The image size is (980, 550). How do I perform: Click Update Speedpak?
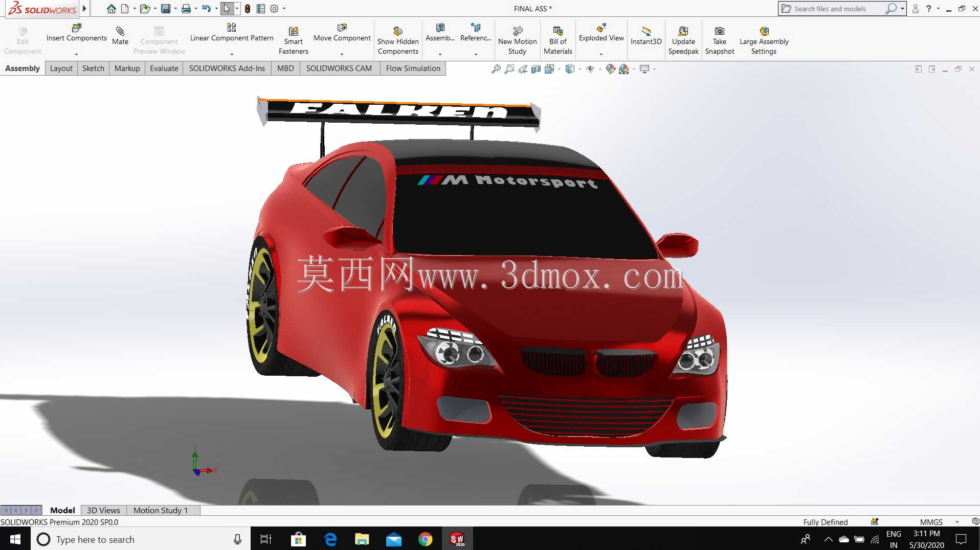[683, 41]
